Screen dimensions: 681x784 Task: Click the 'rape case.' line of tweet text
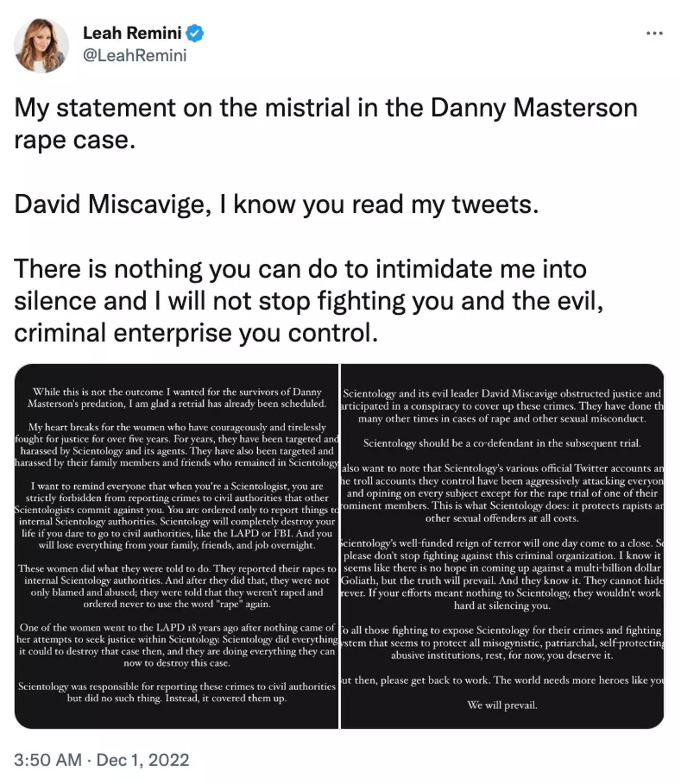coord(75,140)
